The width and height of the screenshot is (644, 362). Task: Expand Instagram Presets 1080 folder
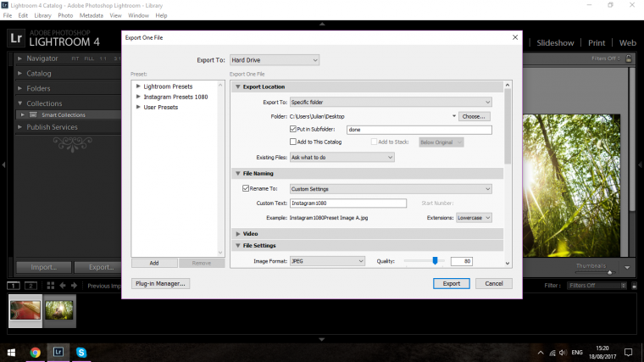click(138, 97)
